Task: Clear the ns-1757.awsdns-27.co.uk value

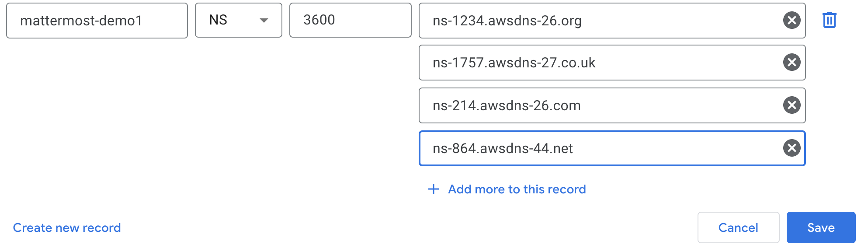Action: coord(791,63)
